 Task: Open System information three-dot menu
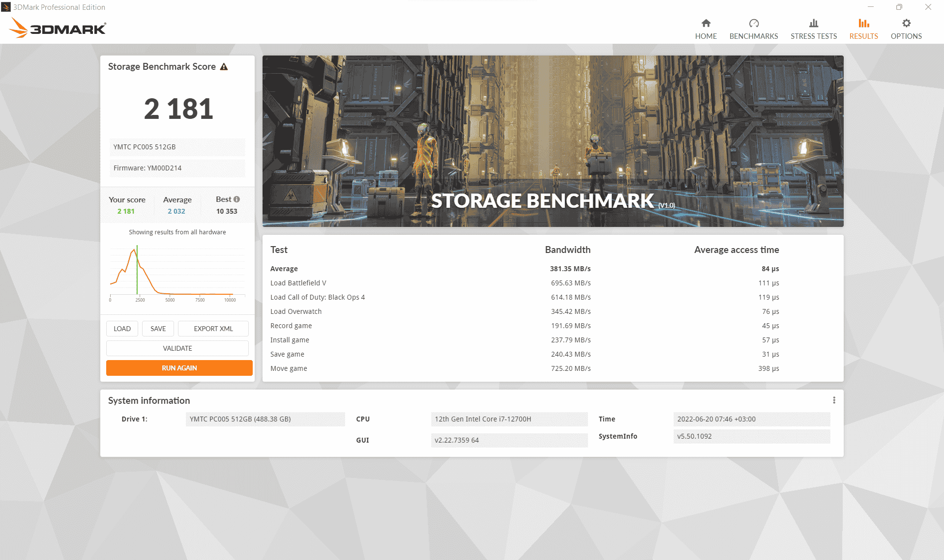(834, 400)
